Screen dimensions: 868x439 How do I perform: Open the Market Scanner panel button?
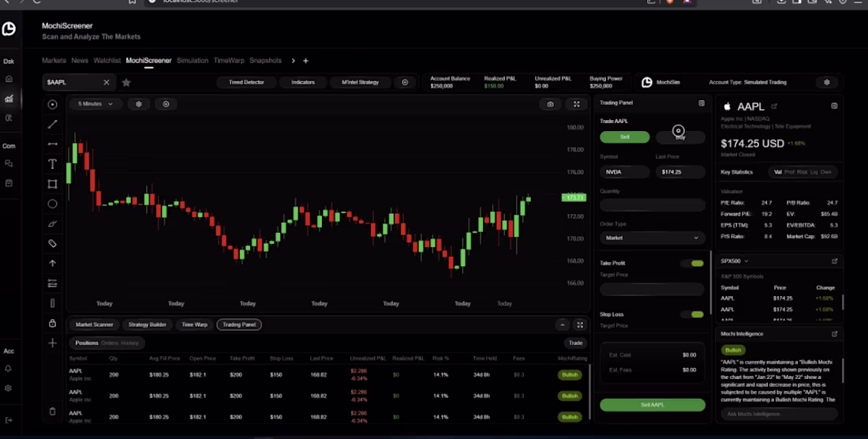point(94,325)
